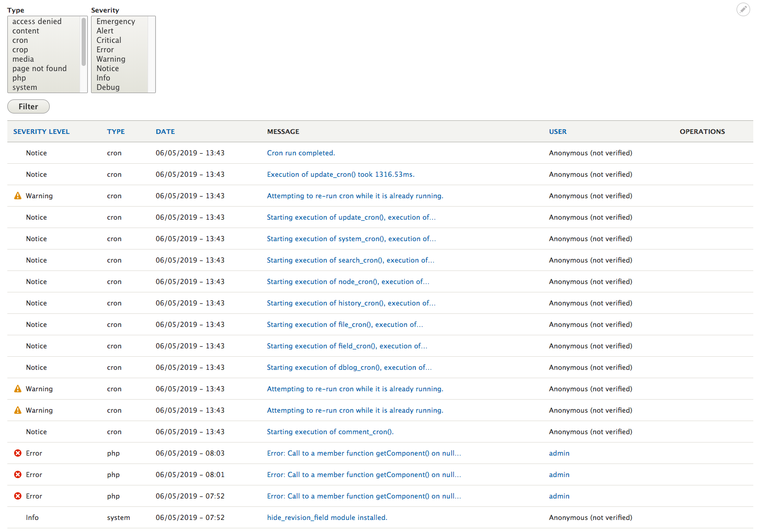Open the "Cron run completed." log message

tap(301, 153)
